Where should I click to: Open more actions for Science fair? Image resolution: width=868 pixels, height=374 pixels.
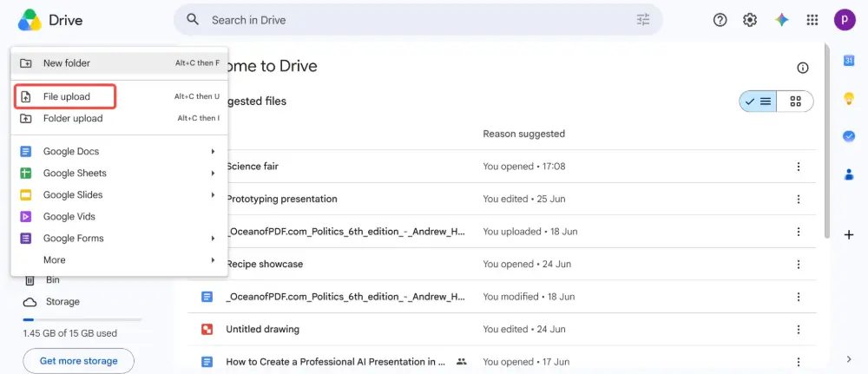[x=799, y=167]
